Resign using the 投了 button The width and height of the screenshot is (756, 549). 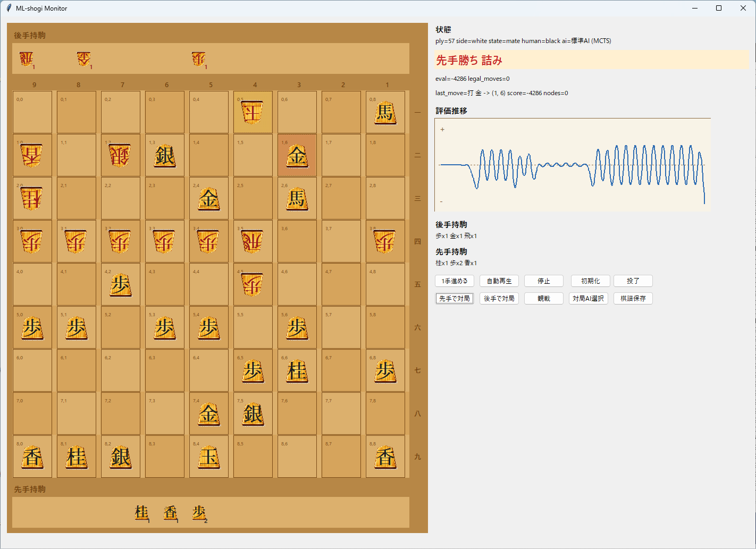633,281
